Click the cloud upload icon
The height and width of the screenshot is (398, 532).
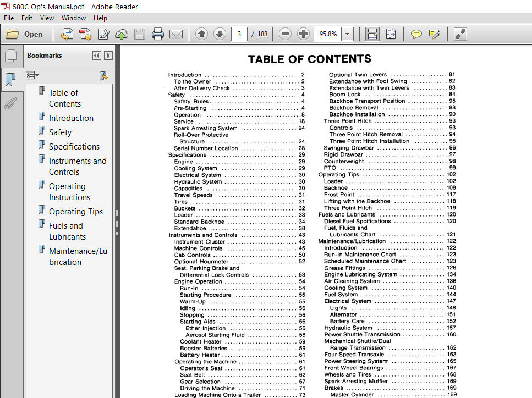point(122,34)
